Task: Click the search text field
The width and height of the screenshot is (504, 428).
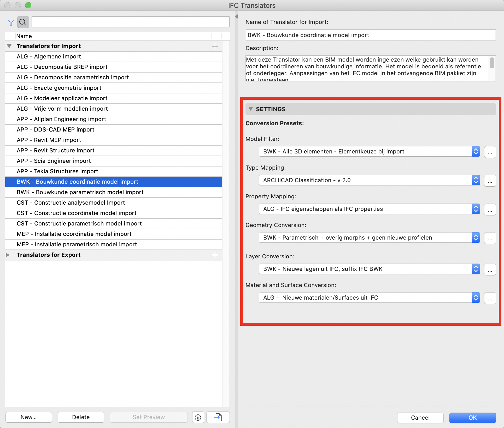Action: point(131,22)
